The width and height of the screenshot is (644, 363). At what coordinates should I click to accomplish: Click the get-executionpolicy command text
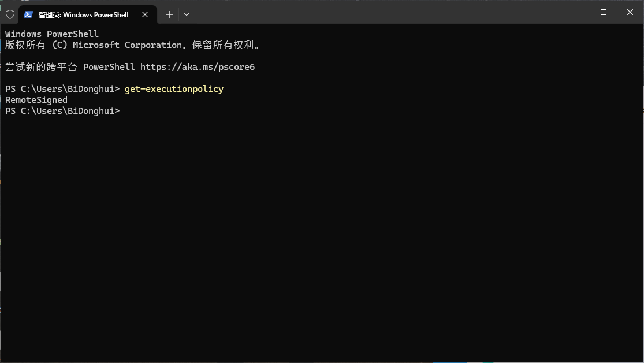tap(174, 88)
